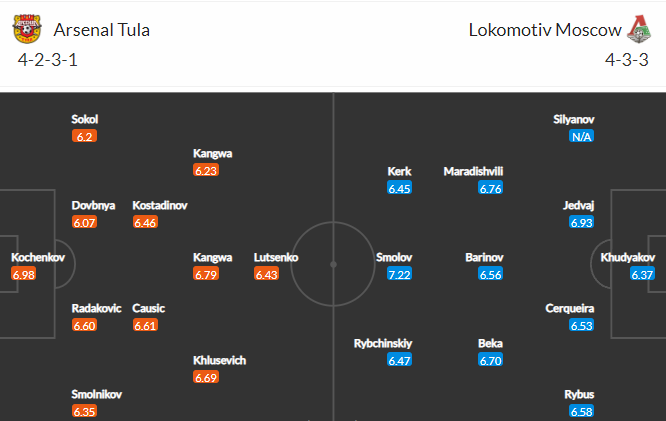The width and height of the screenshot is (666, 421).
Task: Click Maradishvili's 6.76 rating
Action: pyautogui.click(x=491, y=188)
